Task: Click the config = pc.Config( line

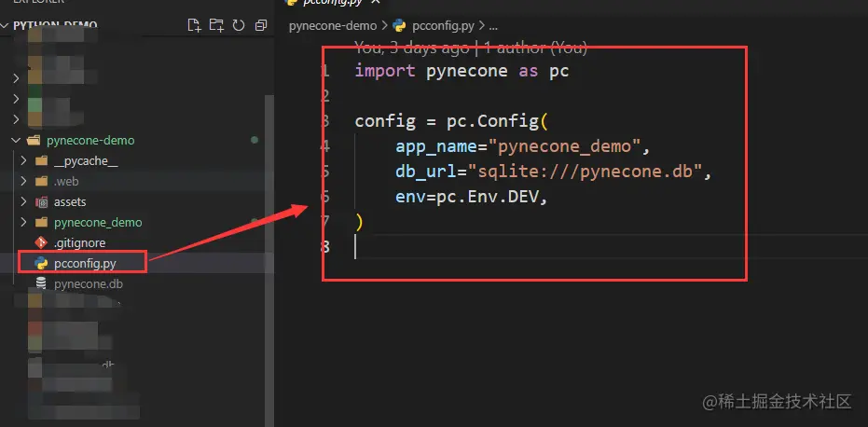Action: click(x=451, y=121)
